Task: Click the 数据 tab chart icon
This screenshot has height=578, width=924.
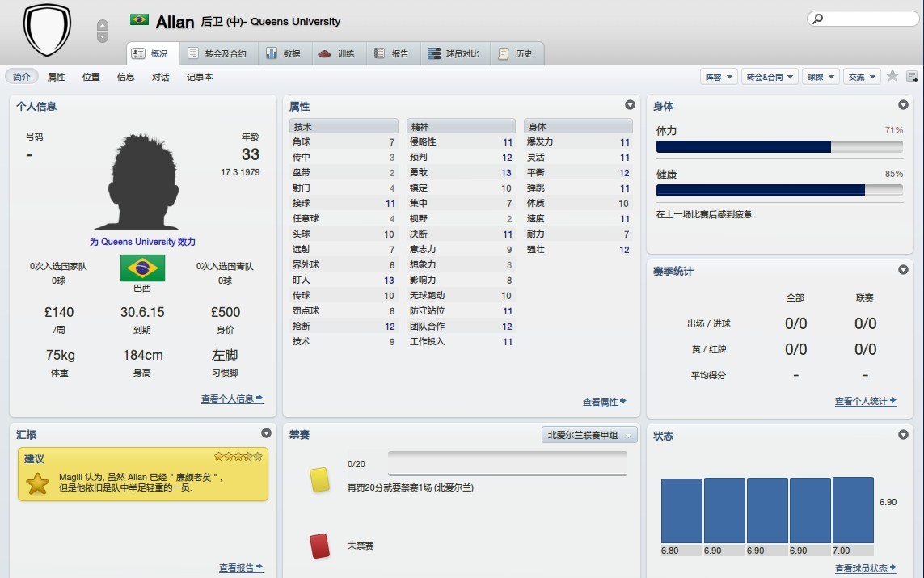Action: click(271, 53)
